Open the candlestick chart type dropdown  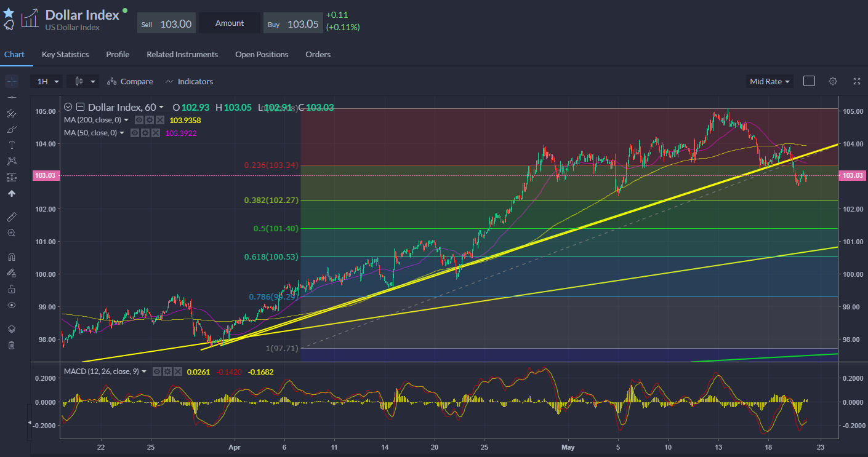click(x=82, y=81)
